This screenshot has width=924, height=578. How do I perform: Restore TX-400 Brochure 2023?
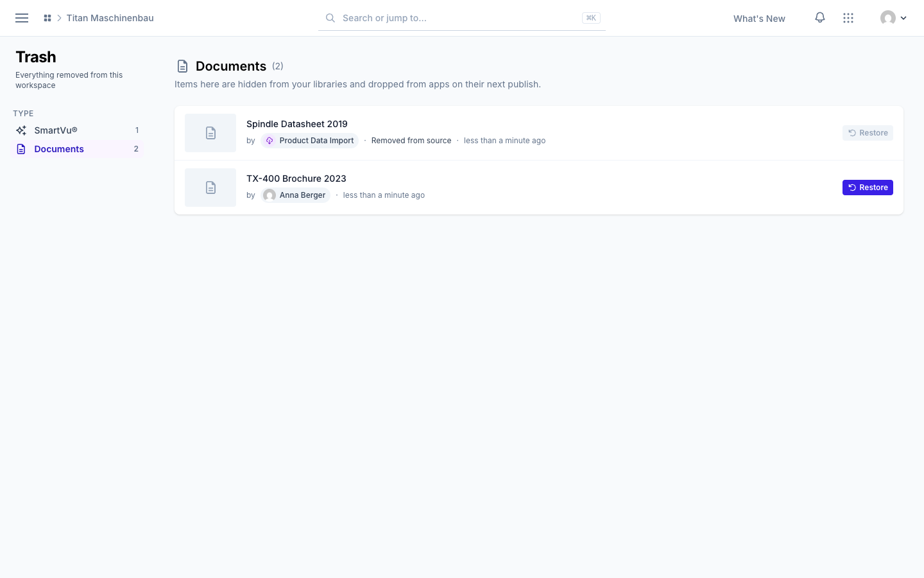point(868,188)
